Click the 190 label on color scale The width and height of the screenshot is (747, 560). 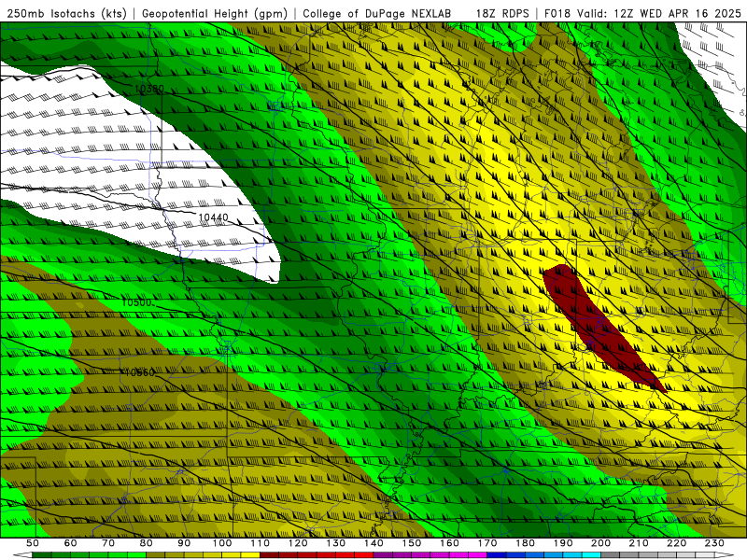pyautogui.click(x=563, y=543)
